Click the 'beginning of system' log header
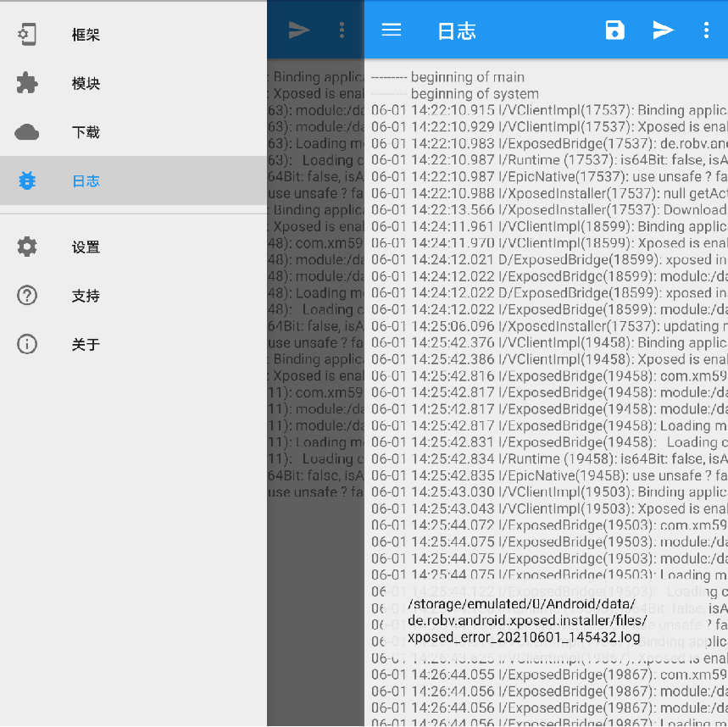 pos(455,94)
